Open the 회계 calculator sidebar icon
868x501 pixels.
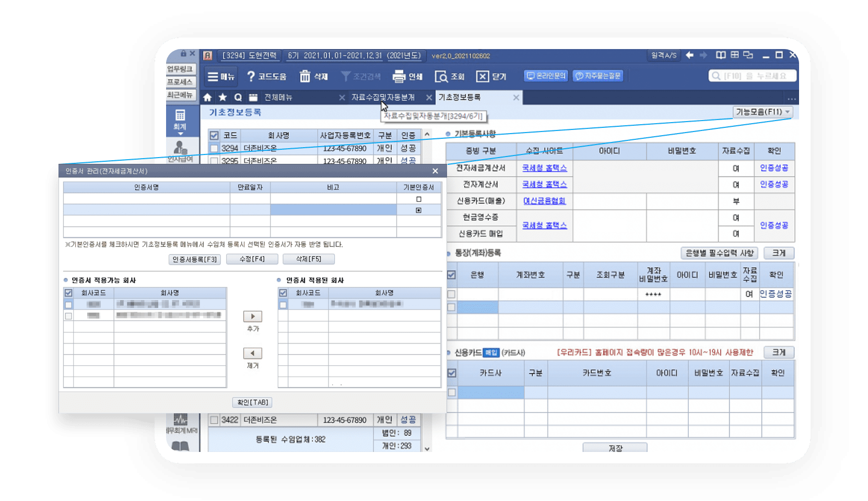180,115
